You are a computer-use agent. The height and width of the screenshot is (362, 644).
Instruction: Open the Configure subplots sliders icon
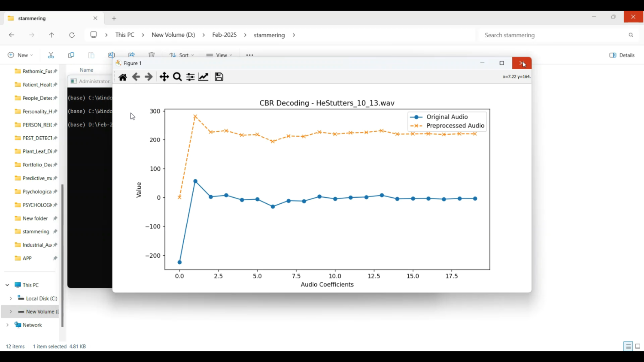(191, 77)
